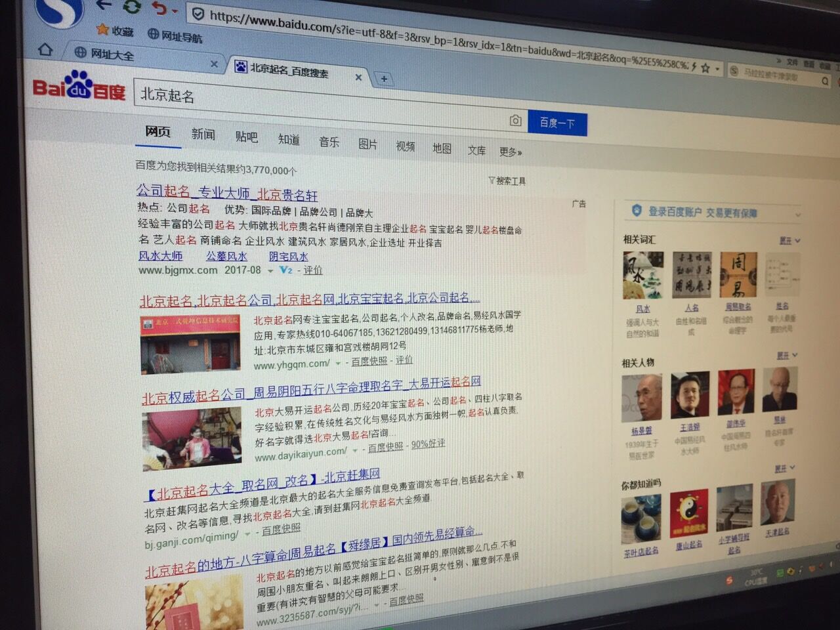Viewport: 840px width, 630px height.
Task: Switch to the 知道 search tab
Action: coord(289,139)
